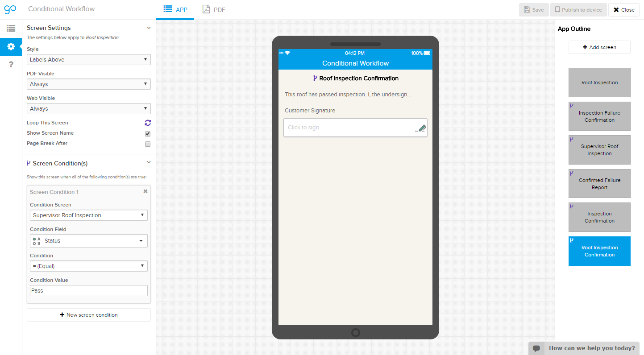Open the PDF Visible dropdown
The width and height of the screenshot is (644, 355).
pyautogui.click(x=88, y=84)
